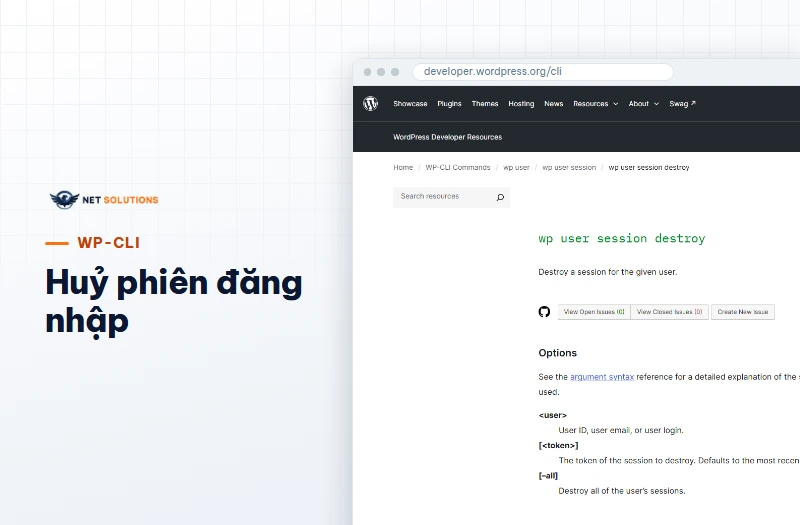Viewport: 800px width, 525px height.
Task: Expand the Resources dropdown menu
Action: (x=595, y=104)
